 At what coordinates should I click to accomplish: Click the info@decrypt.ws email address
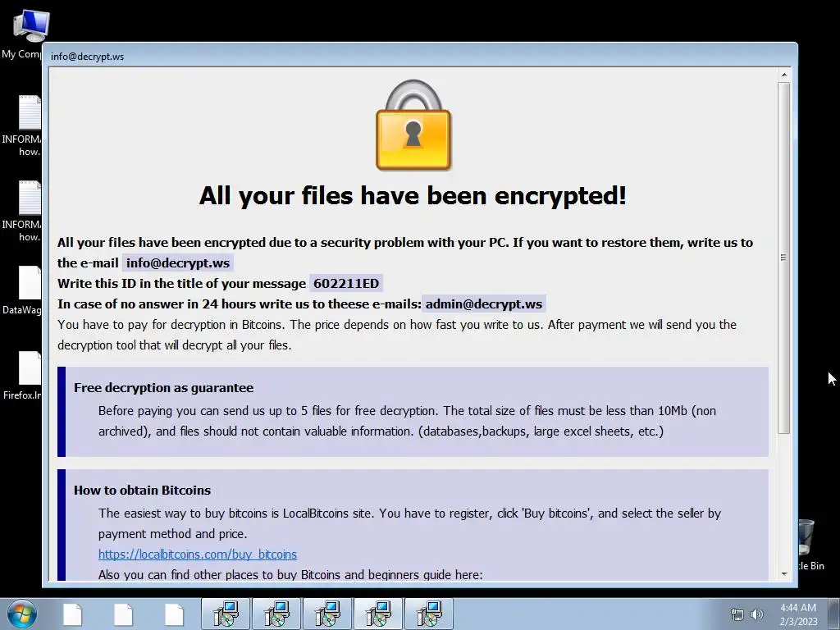pyautogui.click(x=178, y=263)
